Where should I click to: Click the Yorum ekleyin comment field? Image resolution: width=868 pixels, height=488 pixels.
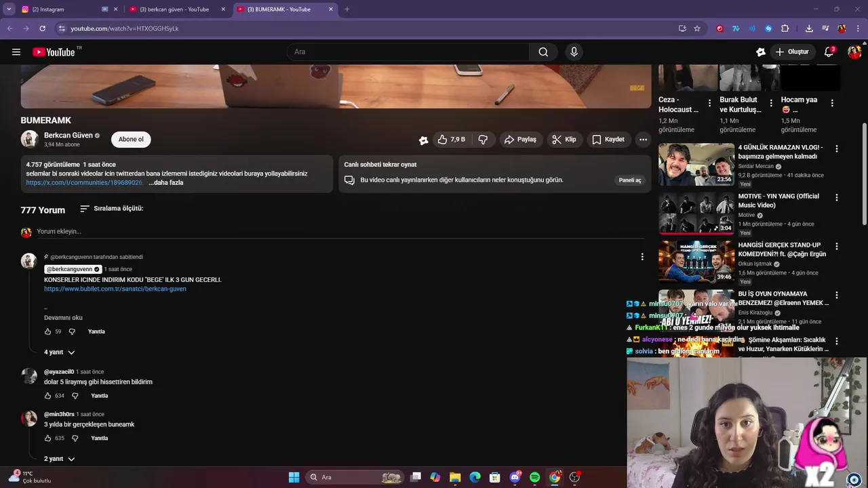click(339, 232)
